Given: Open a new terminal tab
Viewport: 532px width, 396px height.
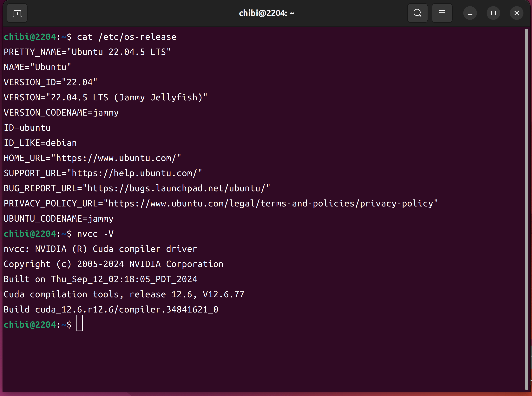Looking at the screenshot, I should click(x=17, y=13).
